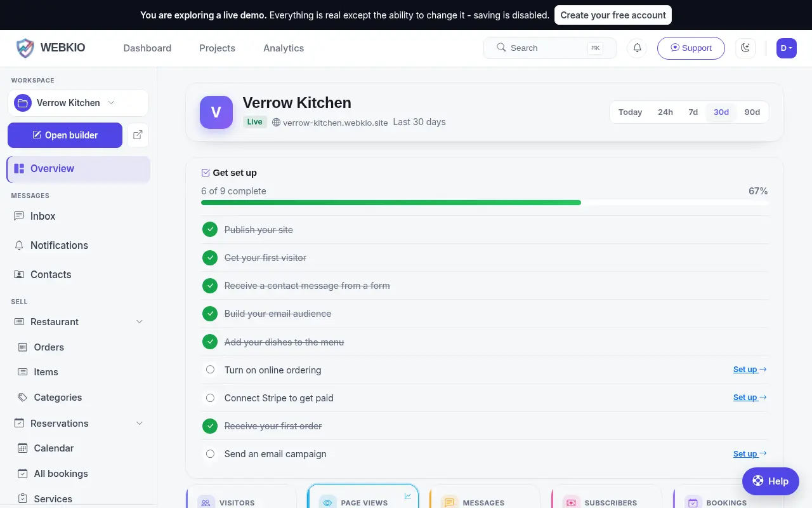Screen dimensions: 812x508
Task: Click Create your free account button
Action: pyautogui.click(x=613, y=15)
